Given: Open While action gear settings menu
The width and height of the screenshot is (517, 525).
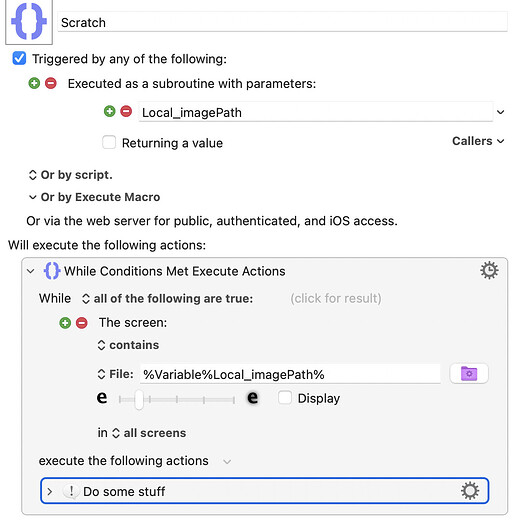Looking at the screenshot, I should point(489,270).
